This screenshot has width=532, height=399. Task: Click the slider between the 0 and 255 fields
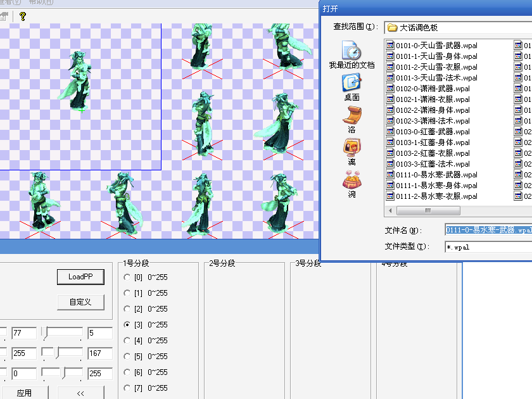[62, 373]
